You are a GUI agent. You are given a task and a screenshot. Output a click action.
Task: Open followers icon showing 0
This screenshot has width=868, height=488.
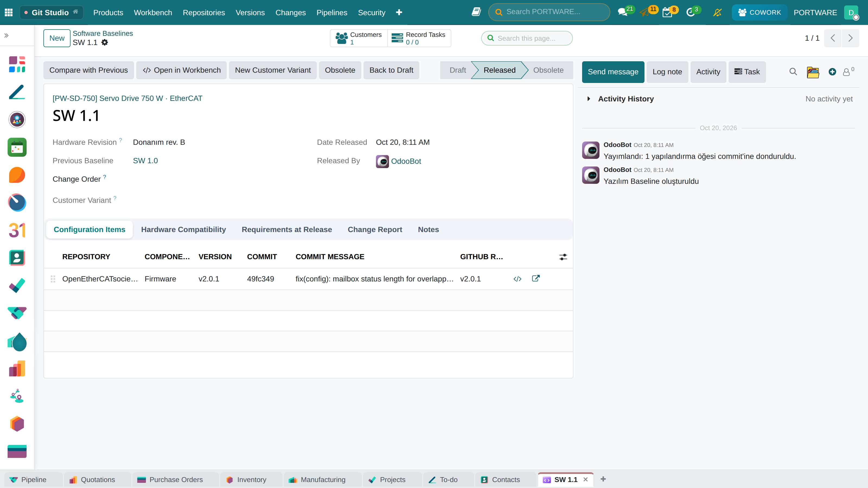click(848, 72)
